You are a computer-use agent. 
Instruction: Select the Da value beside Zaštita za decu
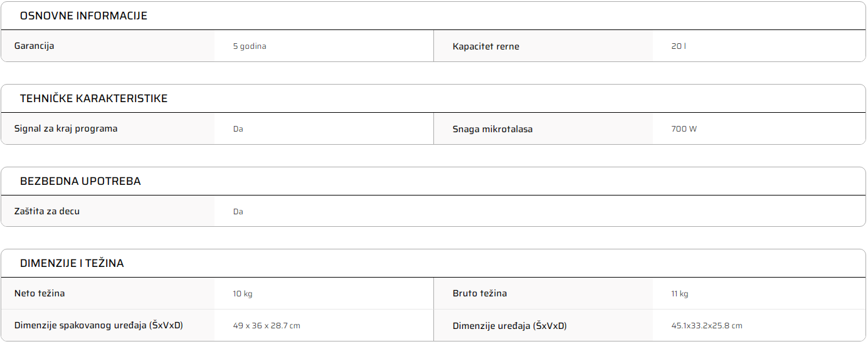(238, 212)
